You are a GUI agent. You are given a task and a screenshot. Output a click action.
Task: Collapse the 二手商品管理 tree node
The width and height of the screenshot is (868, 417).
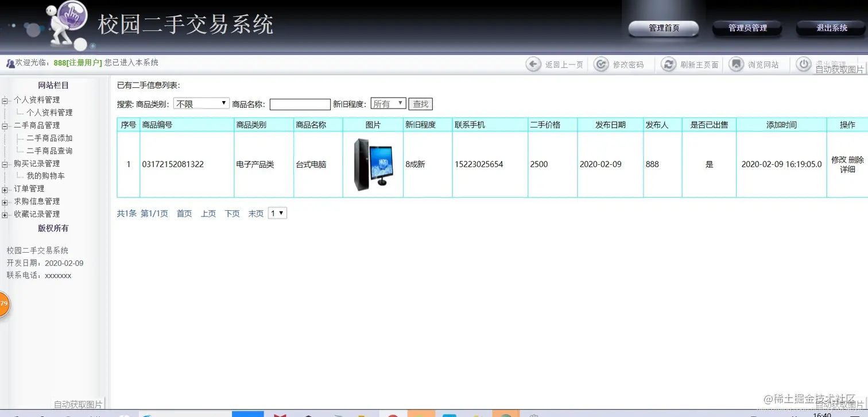pyautogui.click(x=5, y=126)
